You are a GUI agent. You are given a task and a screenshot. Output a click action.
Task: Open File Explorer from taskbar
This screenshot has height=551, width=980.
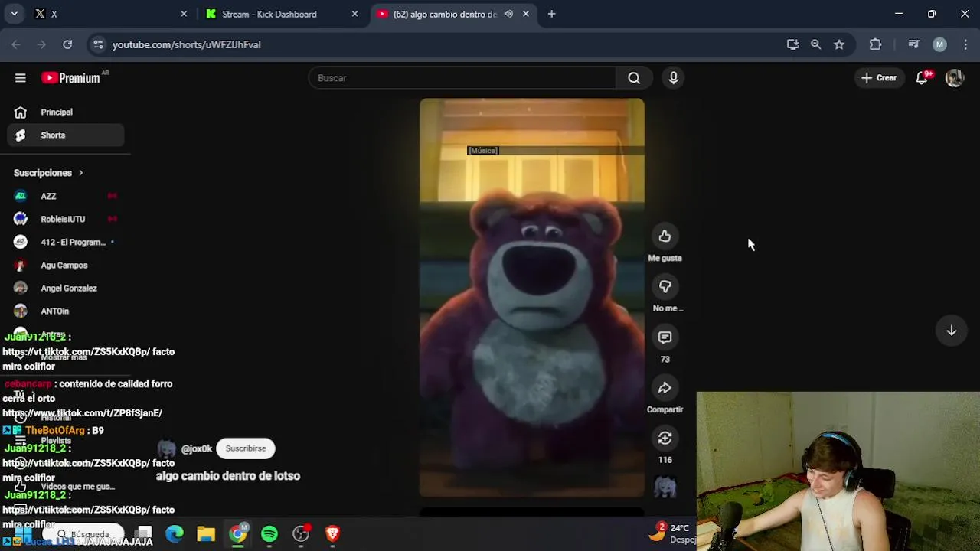pos(206,533)
